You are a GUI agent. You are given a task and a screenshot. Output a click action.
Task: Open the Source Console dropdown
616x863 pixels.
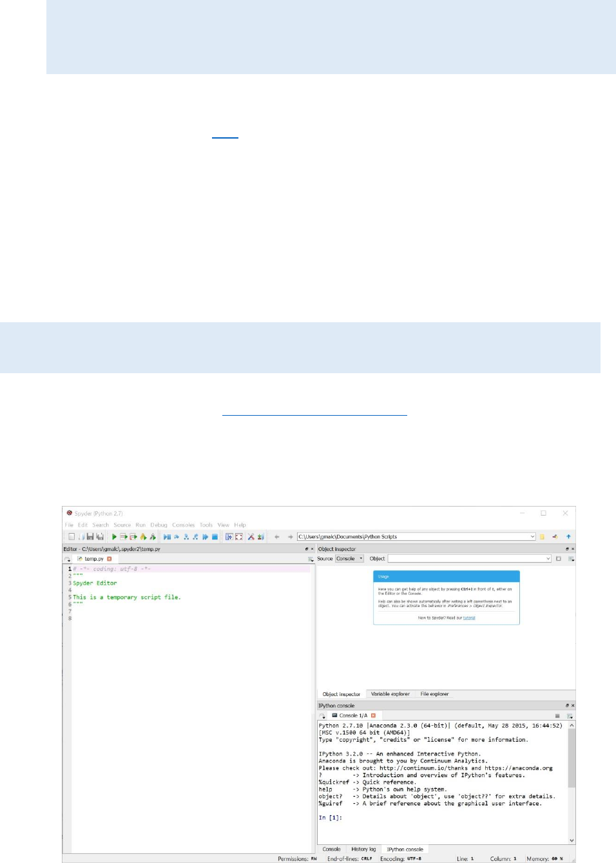click(350, 559)
